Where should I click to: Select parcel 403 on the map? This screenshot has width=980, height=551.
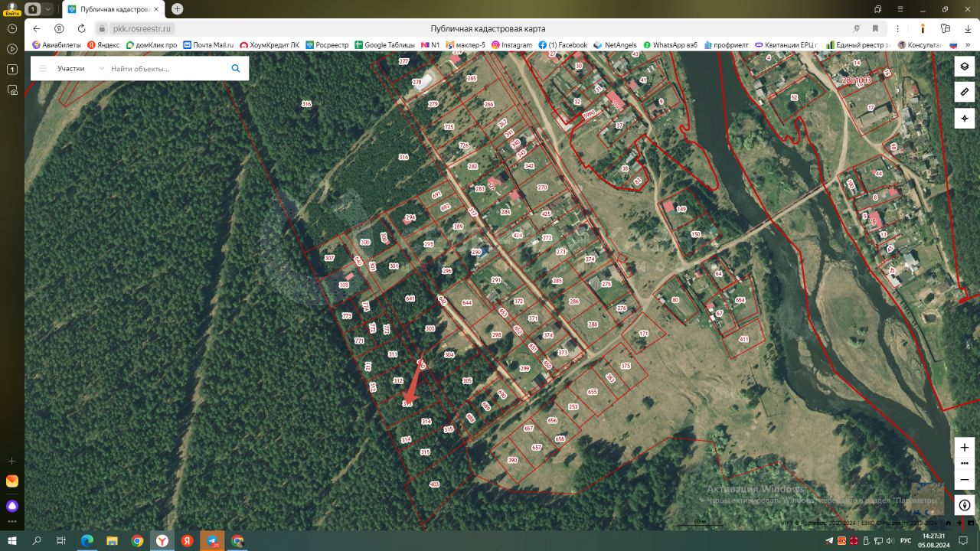435,484
